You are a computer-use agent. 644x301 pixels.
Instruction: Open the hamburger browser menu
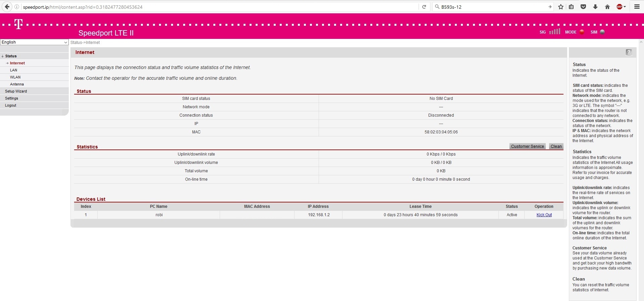[x=637, y=7]
